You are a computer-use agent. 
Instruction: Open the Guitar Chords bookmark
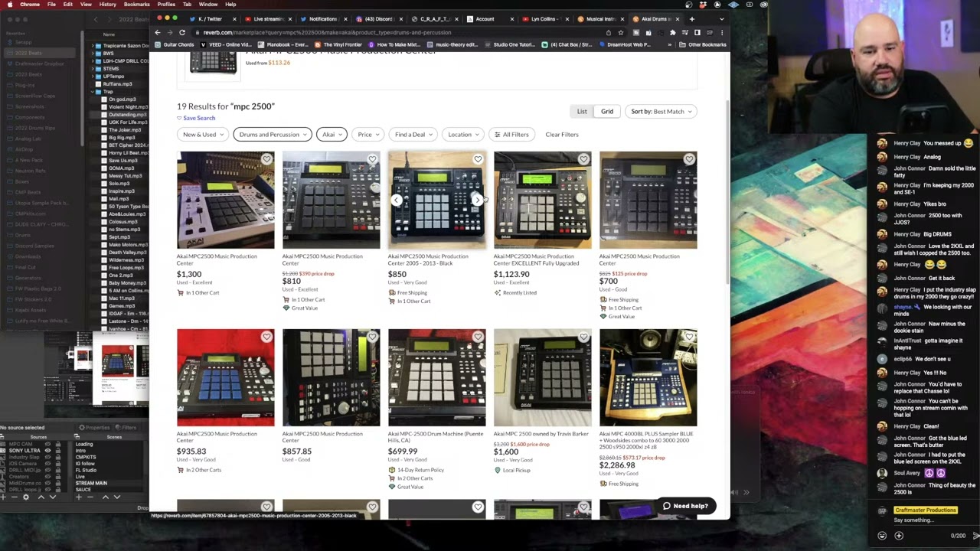175,44
